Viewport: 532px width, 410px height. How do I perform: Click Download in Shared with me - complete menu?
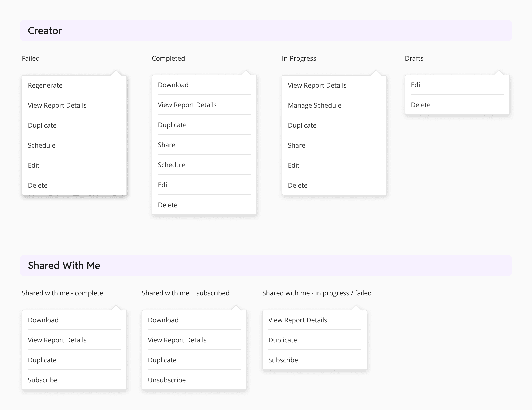click(x=43, y=320)
